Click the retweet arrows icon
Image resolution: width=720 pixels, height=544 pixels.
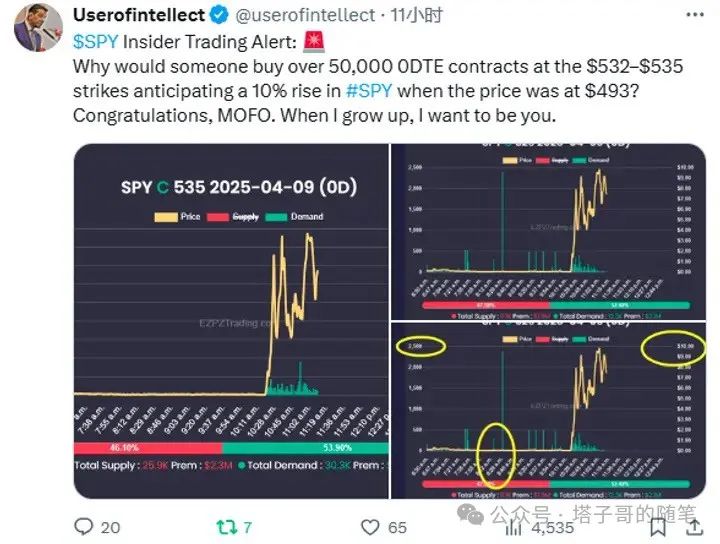pos(225,527)
